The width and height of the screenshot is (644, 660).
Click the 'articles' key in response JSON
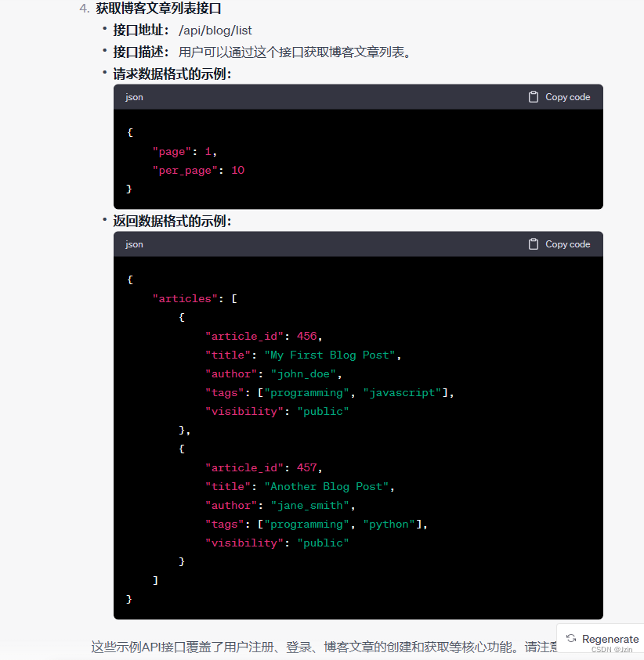pos(184,298)
